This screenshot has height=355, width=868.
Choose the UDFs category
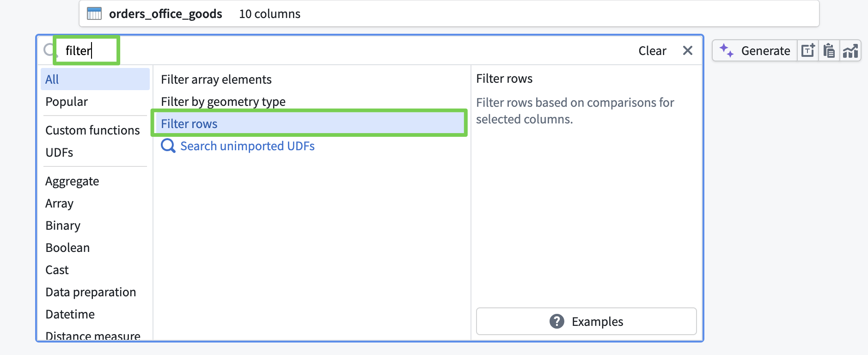coord(59,153)
